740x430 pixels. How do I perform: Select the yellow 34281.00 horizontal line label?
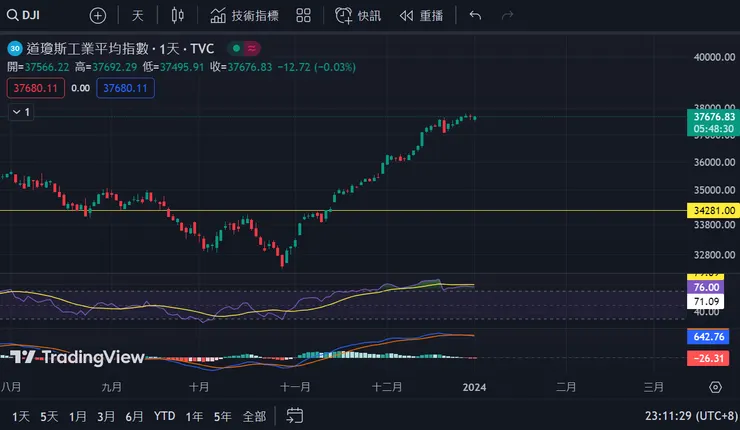[714, 211]
